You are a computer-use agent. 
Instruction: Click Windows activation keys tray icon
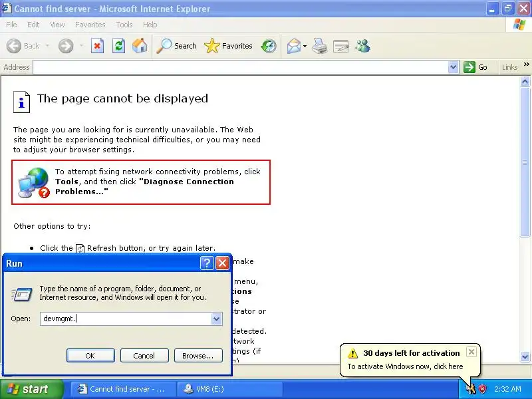tap(471, 389)
